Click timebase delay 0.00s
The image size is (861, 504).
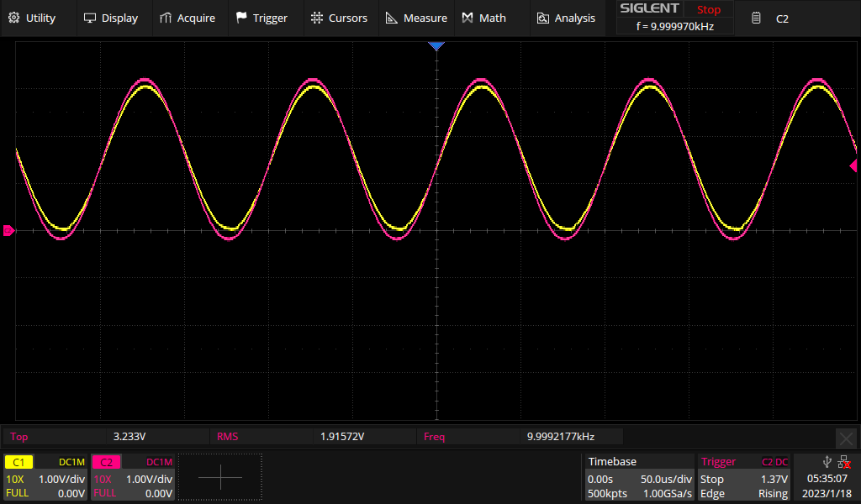click(x=600, y=479)
